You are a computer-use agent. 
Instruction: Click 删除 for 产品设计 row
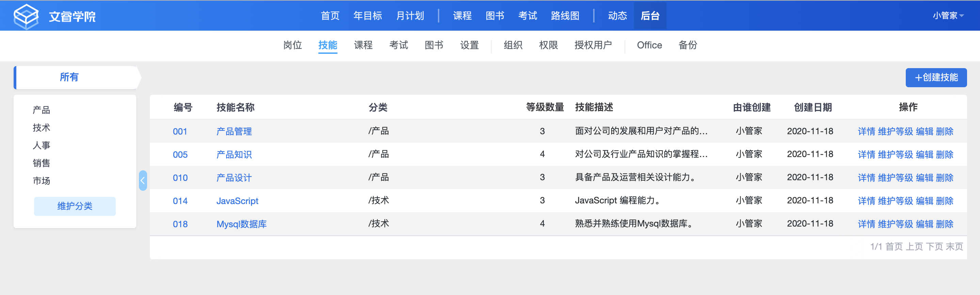click(x=944, y=178)
